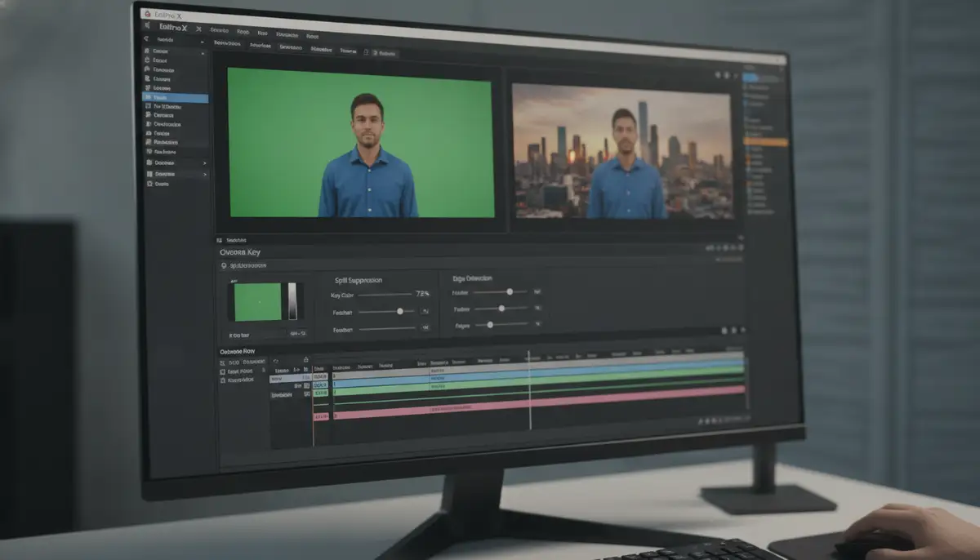The height and width of the screenshot is (560, 980).
Task: Click the blue button atop the right panel
Action: point(751,78)
